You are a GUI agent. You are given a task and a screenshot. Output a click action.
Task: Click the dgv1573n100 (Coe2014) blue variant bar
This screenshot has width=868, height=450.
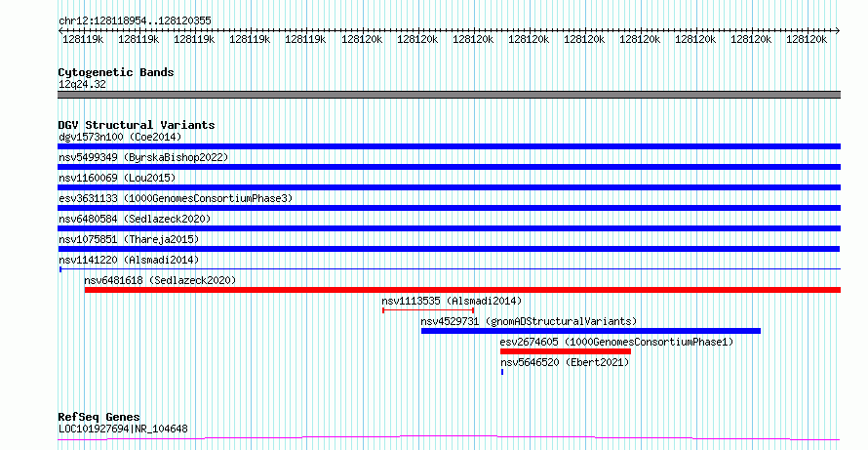tap(449, 146)
